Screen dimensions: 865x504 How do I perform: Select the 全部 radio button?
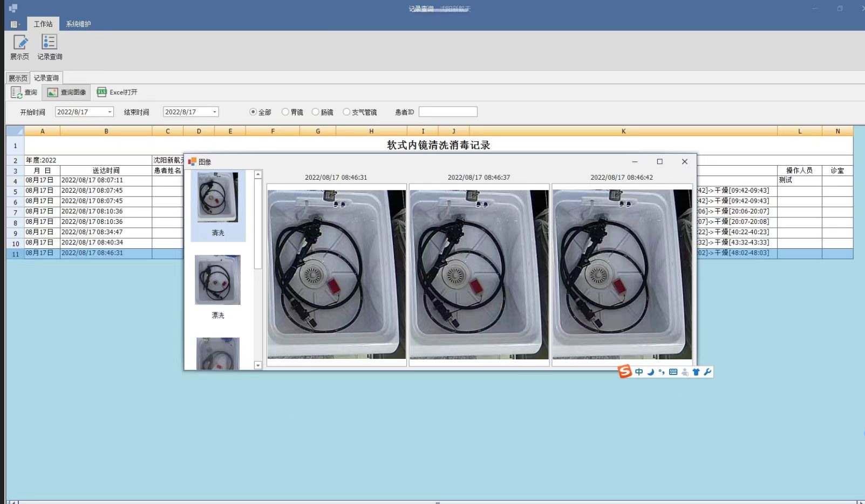coord(253,112)
